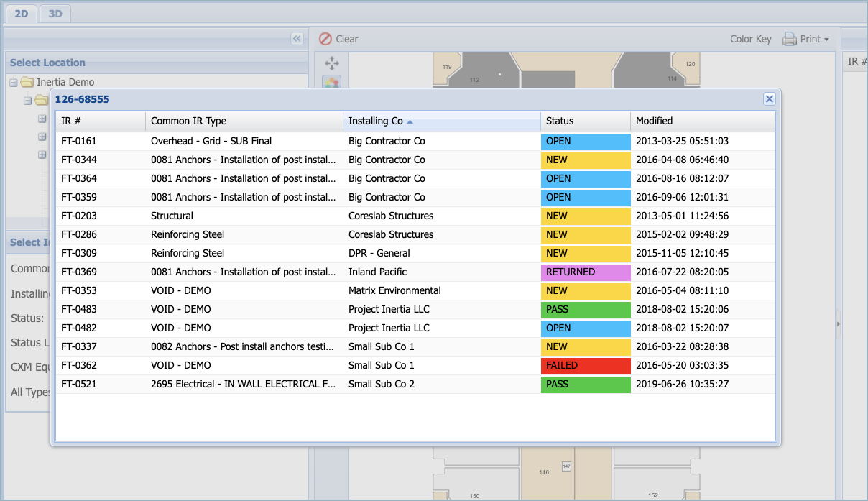The width and height of the screenshot is (868, 501).
Task: Select IR number FT-0362
Action: (x=79, y=365)
